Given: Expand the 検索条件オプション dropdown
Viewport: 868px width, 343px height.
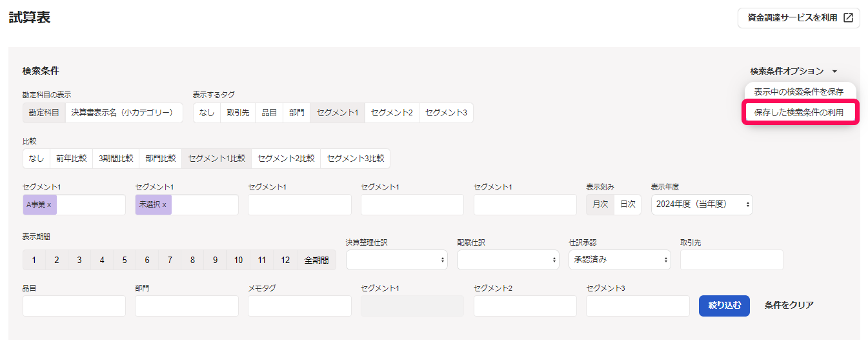Looking at the screenshot, I should coord(793,72).
